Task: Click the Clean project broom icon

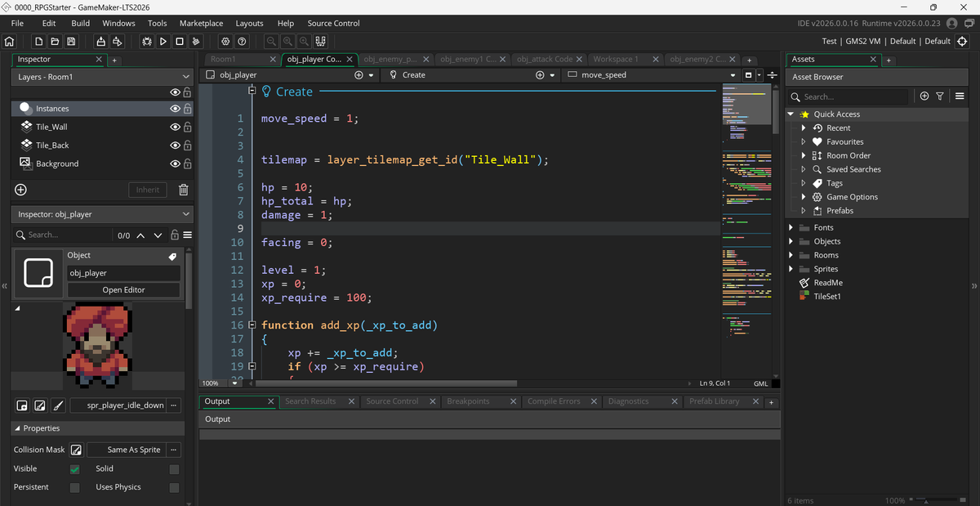Action: click(196, 41)
